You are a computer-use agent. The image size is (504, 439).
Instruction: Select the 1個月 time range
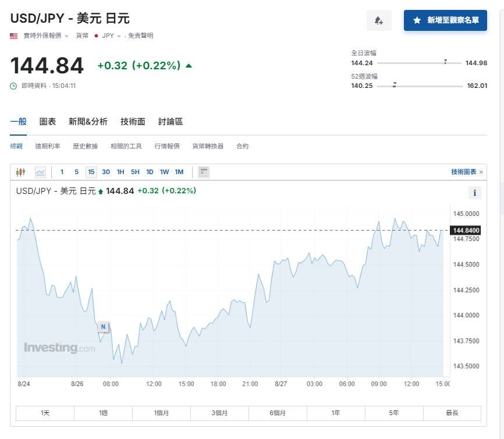click(x=161, y=413)
